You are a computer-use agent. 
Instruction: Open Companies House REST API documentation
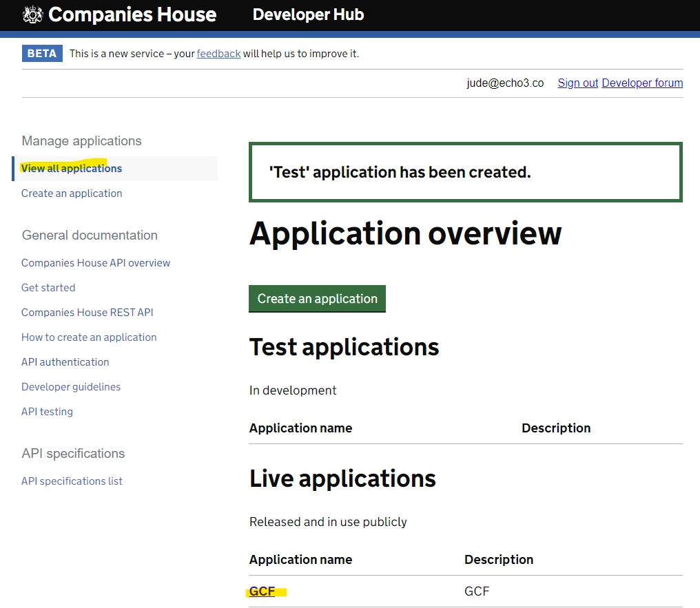(87, 312)
